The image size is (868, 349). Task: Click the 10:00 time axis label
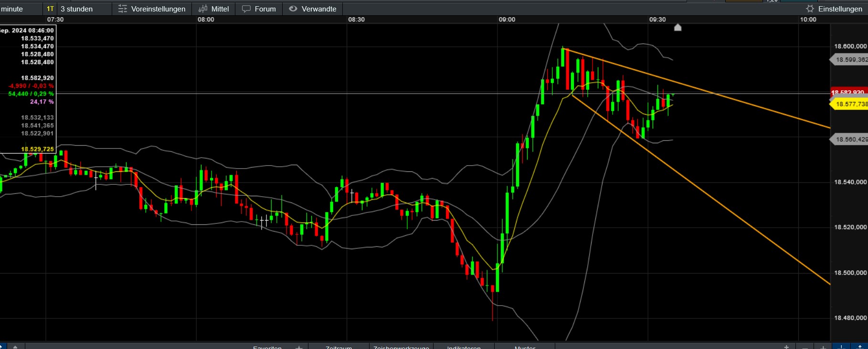click(808, 20)
